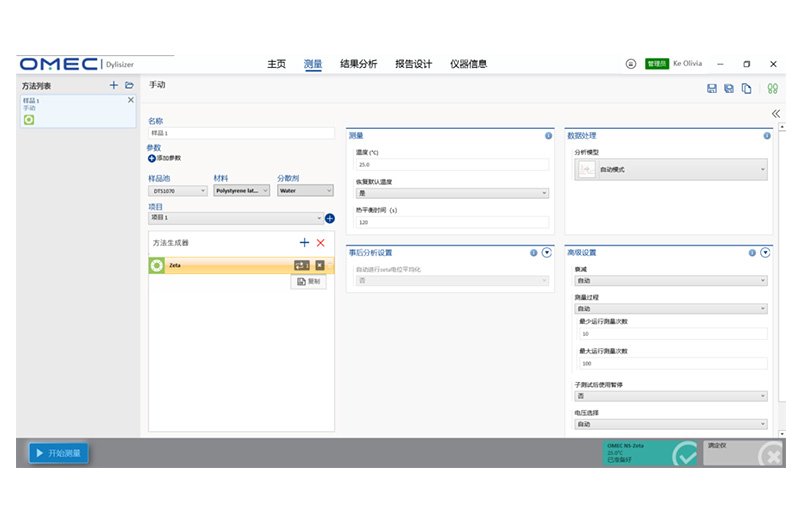This screenshot has height=523, width=800.
Task: Add step with plus in 方法生成器
Action: tap(304, 243)
